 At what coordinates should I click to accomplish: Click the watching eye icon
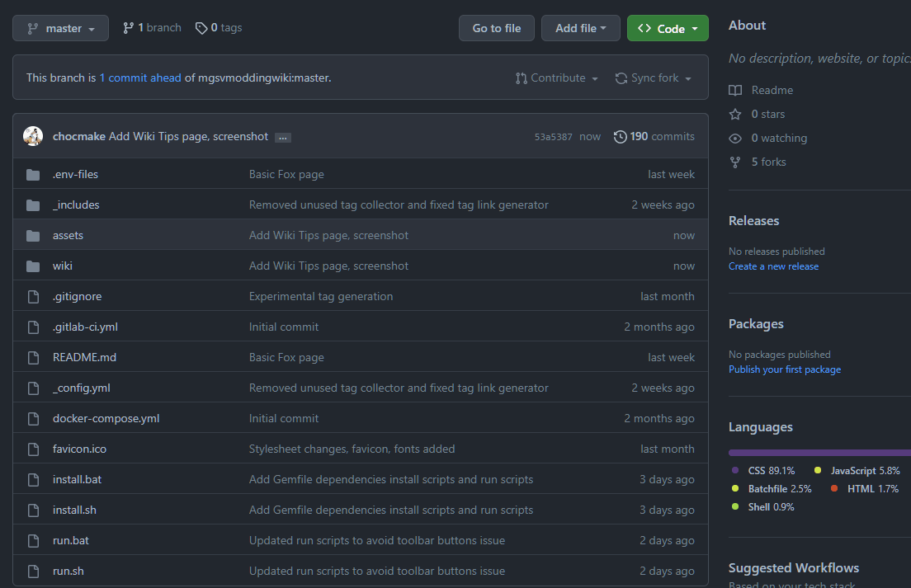coord(735,139)
